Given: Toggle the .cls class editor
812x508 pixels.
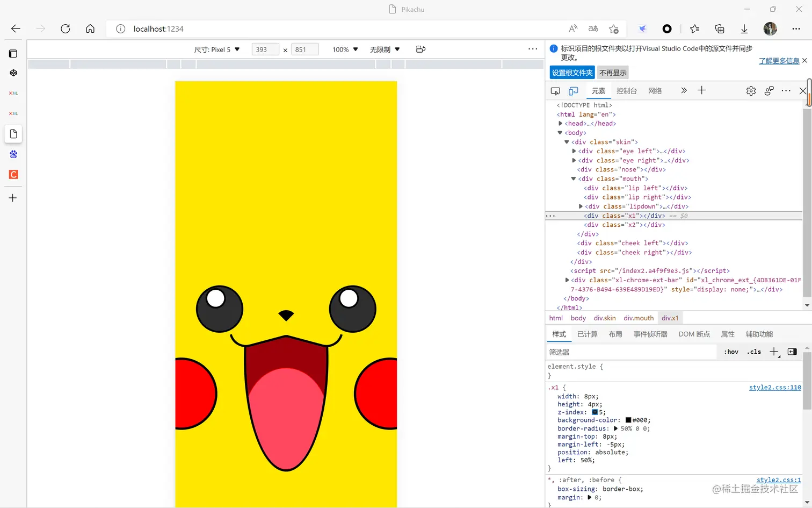Looking at the screenshot, I should (754, 352).
